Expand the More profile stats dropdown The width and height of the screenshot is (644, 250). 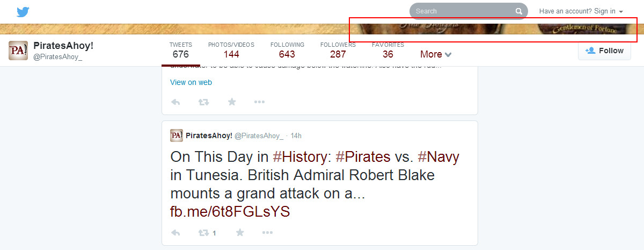pyautogui.click(x=436, y=54)
